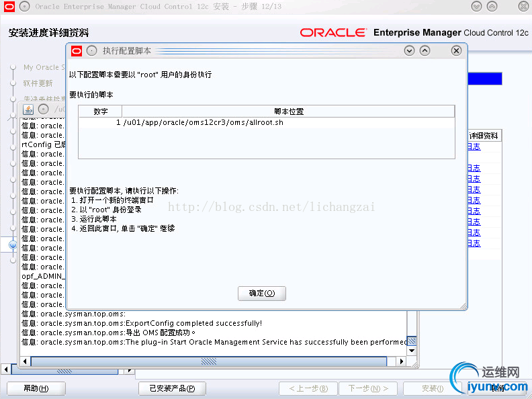Viewport: 532px width, 399px height.
Task: Click the resize grip of the log window
Action: point(415,365)
